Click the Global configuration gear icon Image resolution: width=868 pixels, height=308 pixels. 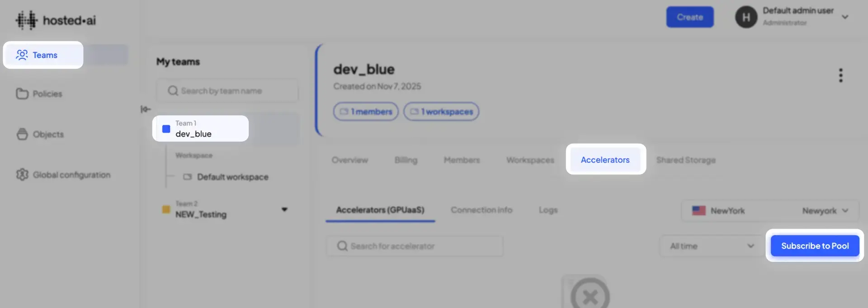coord(22,175)
